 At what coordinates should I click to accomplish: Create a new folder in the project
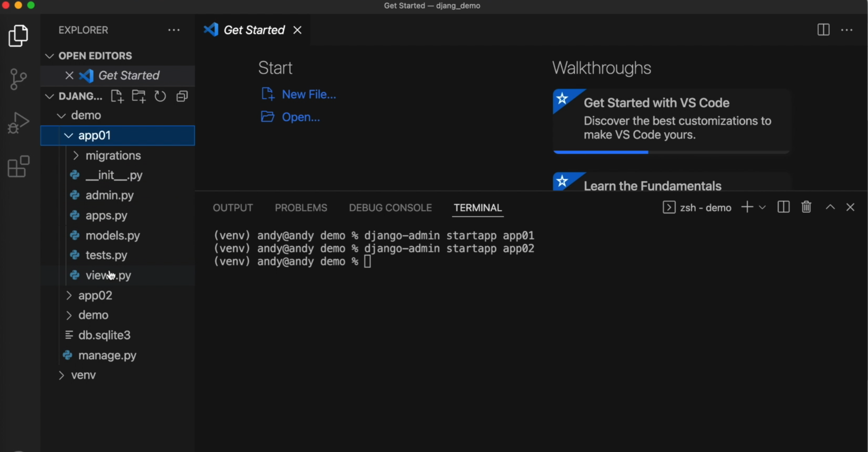pos(139,96)
